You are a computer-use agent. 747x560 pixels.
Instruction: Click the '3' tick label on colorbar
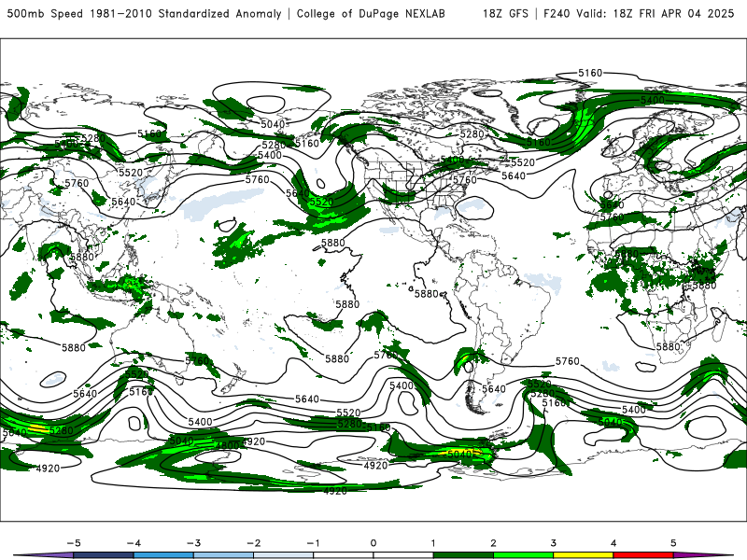(553, 543)
